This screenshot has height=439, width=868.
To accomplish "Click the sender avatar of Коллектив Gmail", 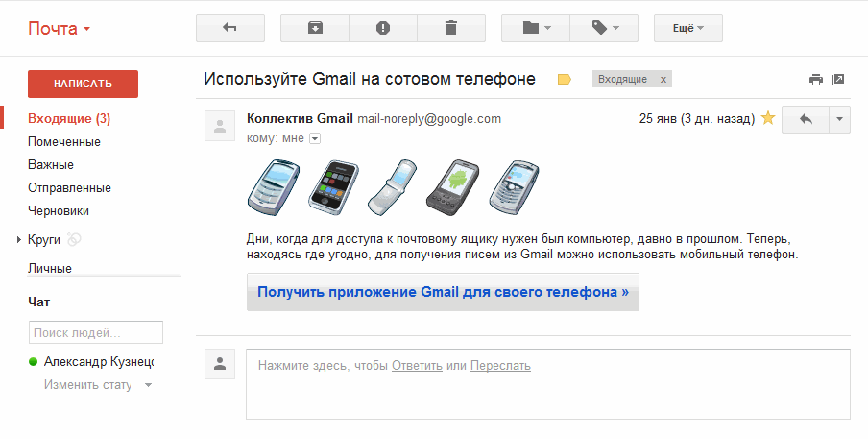I will point(220,126).
